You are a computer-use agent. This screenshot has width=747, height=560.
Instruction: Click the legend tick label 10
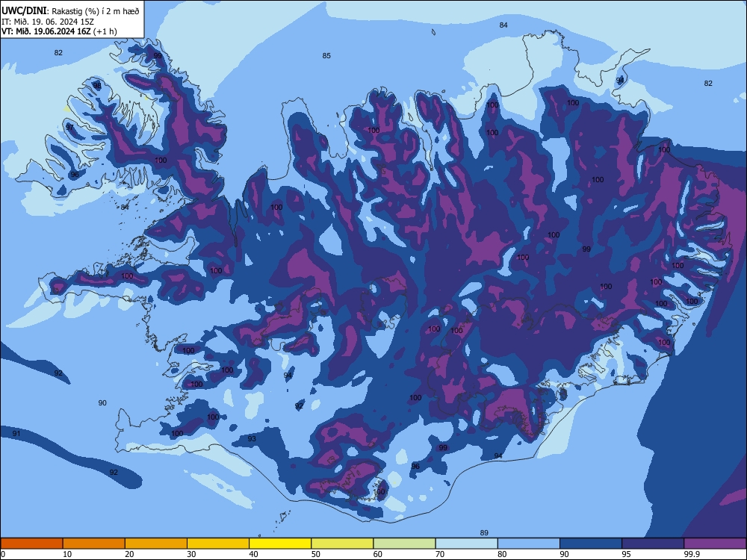67,554
